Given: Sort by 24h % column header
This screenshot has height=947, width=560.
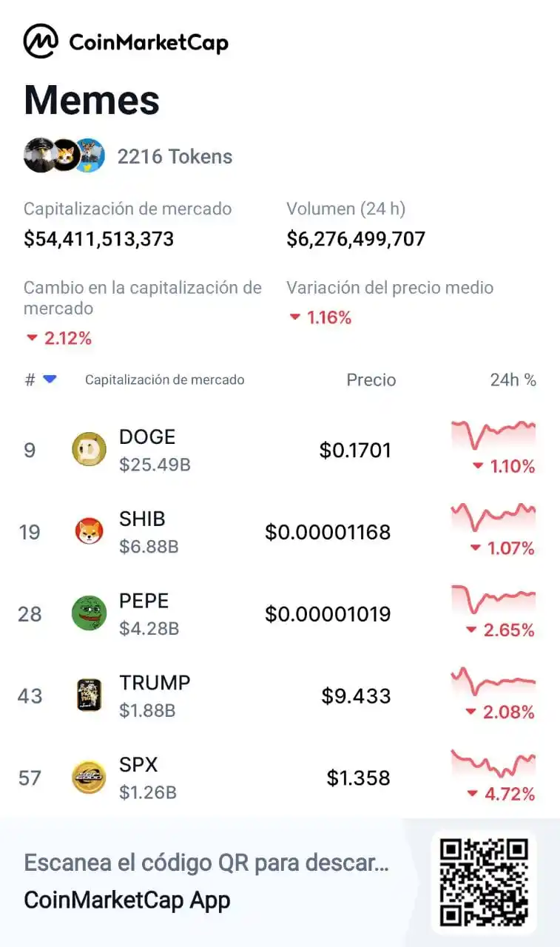Looking at the screenshot, I should click(x=513, y=380).
